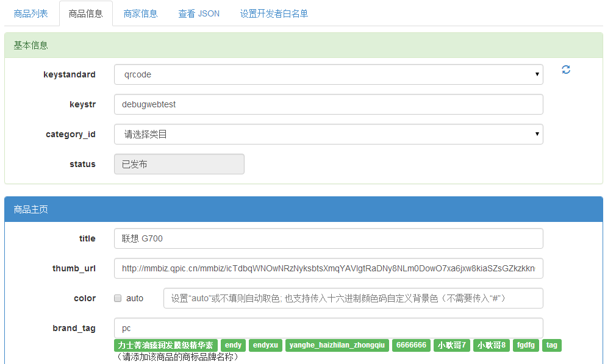Select the fgdfg brand tag
Screen dimensions: 605x364
coord(526,345)
